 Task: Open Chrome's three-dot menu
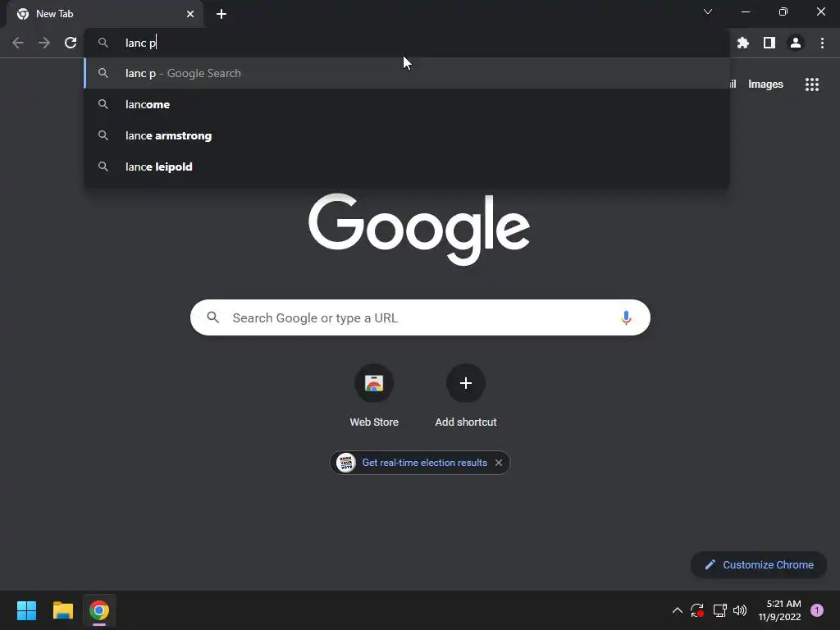coord(822,43)
